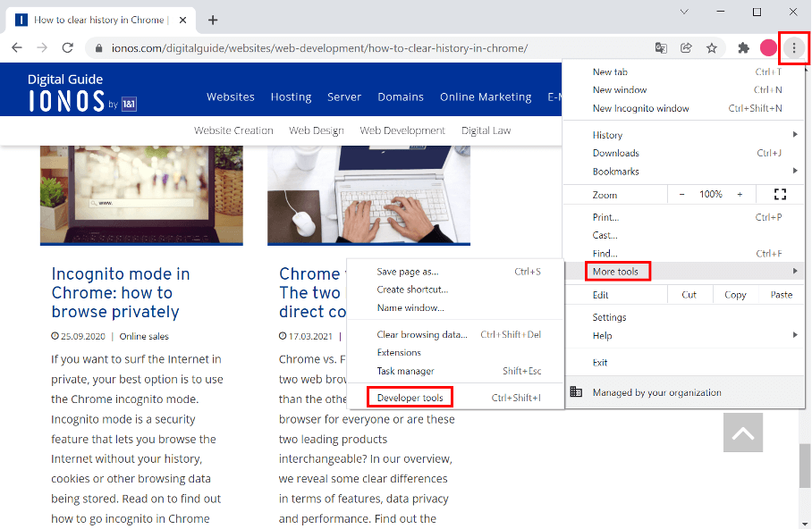
Task: Open the Chrome three-dot menu button
Action: tap(794, 48)
